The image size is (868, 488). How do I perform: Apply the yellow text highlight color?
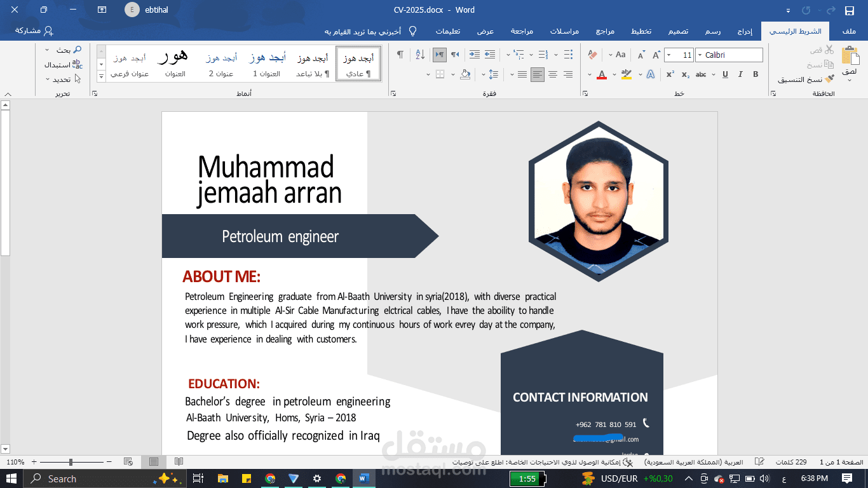tap(627, 74)
